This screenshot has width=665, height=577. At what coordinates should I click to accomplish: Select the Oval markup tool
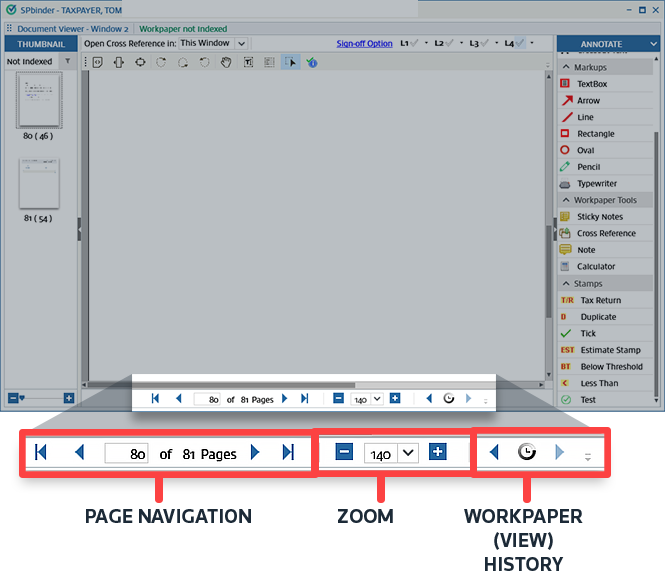[x=606, y=150]
